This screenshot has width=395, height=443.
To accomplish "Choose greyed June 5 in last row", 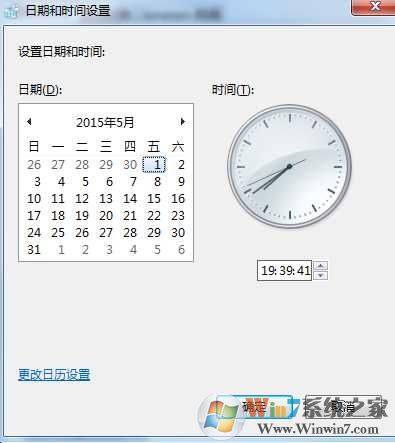I will (156, 250).
